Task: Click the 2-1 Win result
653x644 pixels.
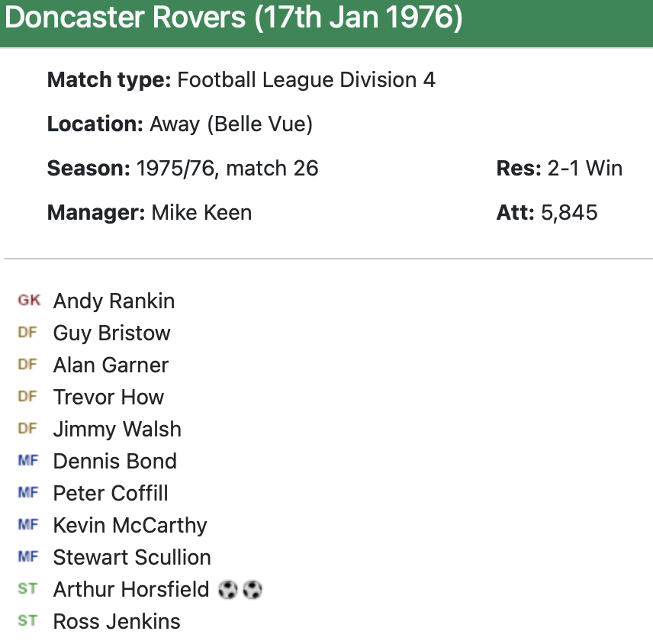Action: pyautogui.click(x=584, y=168)
